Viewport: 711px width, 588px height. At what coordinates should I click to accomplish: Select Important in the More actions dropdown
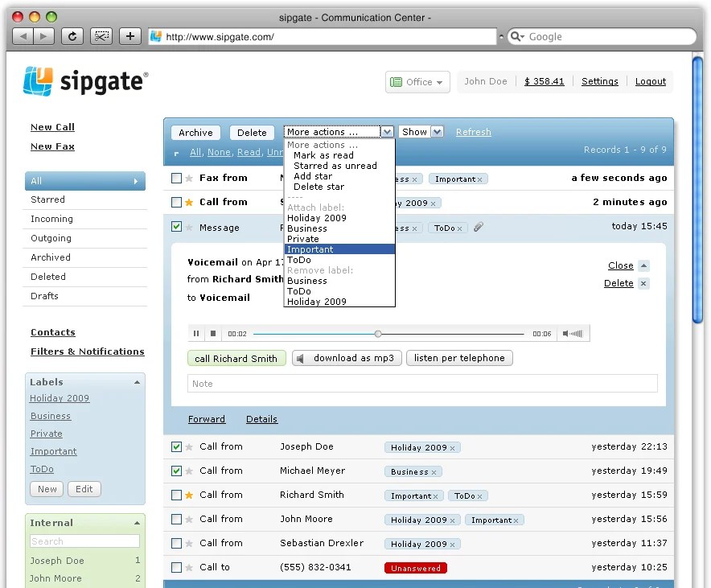pos(310,249)
